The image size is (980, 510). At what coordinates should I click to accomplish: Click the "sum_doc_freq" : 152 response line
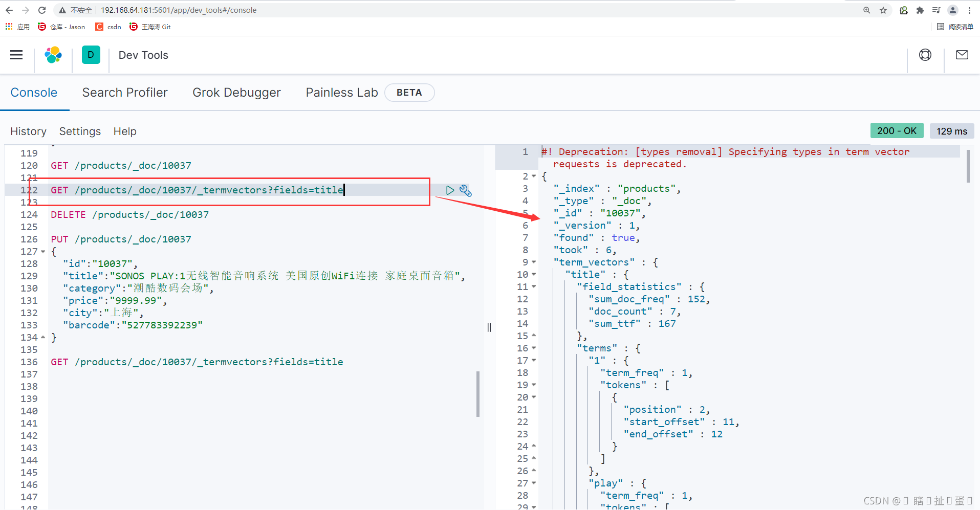[x=649, y=299]
